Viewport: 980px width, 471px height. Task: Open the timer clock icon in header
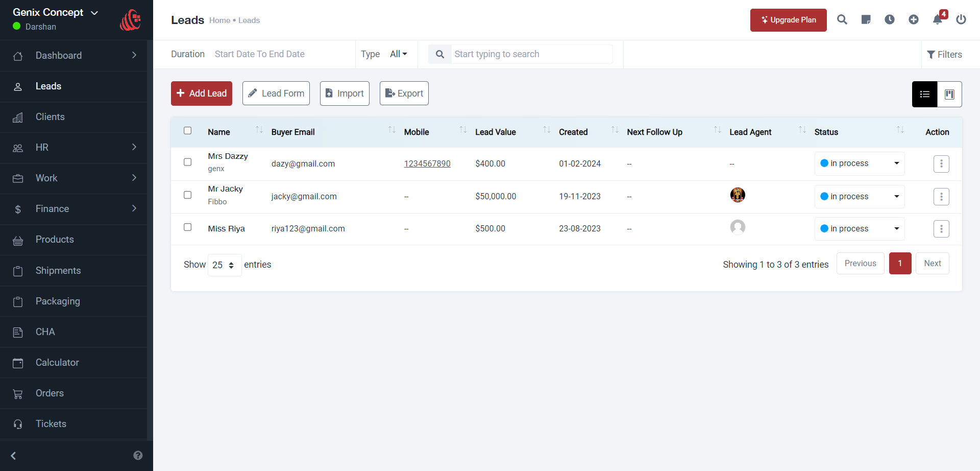pos(890,20)
